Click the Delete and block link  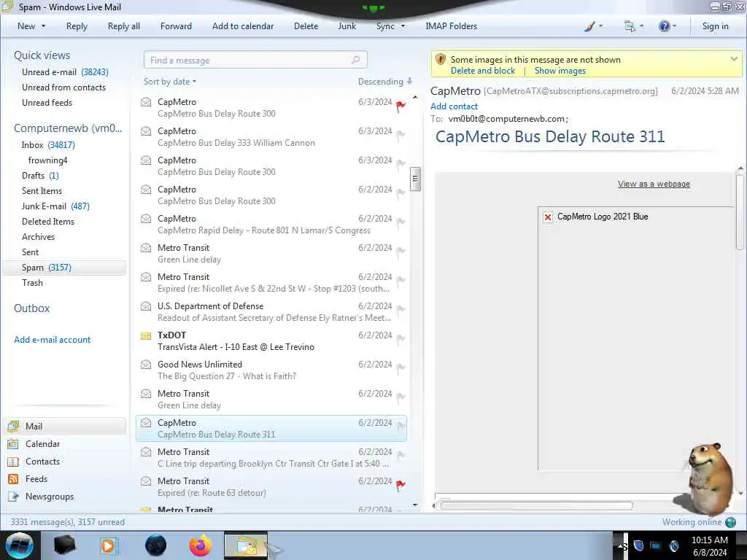[483, 71]
